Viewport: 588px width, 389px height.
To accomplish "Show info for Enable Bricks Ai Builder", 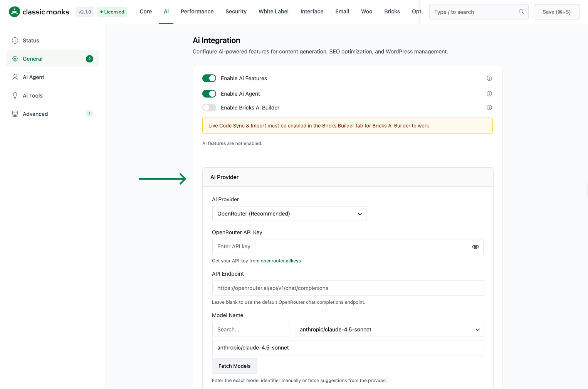I will click(489, 108).
